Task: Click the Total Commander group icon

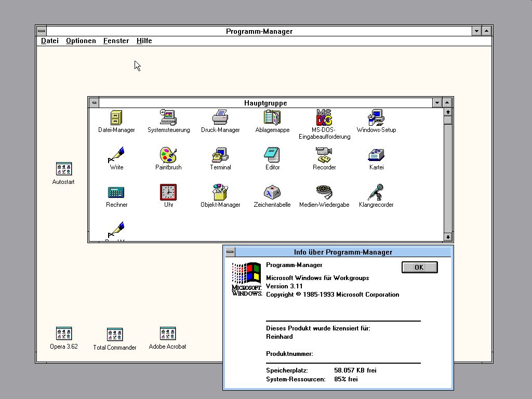Action: tap(115, 335)
